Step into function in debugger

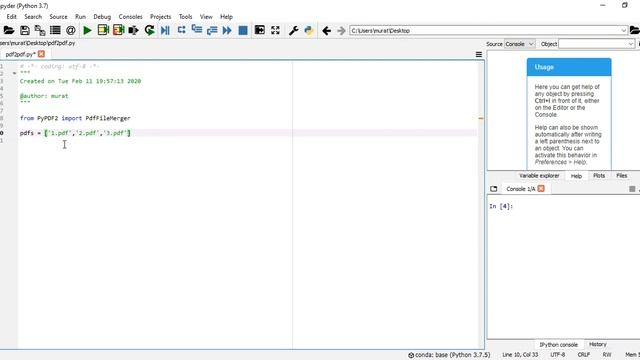pyautogui.click(x=197, y=29)
